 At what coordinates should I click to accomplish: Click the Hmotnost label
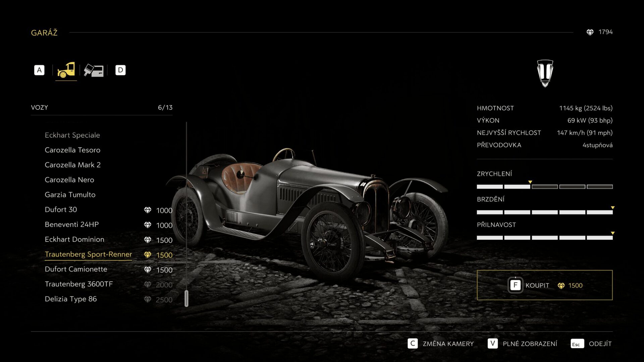click(x=495, y=108)
